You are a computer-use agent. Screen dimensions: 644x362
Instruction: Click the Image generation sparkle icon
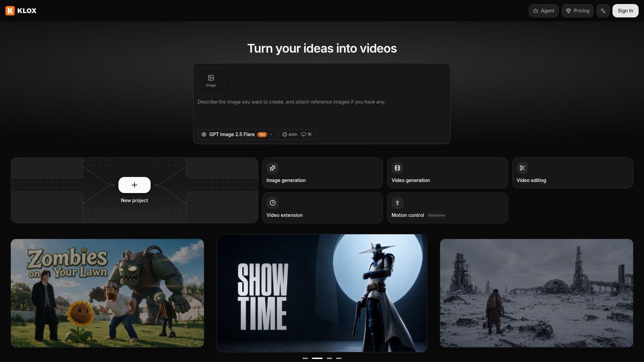tap(272, 168)
